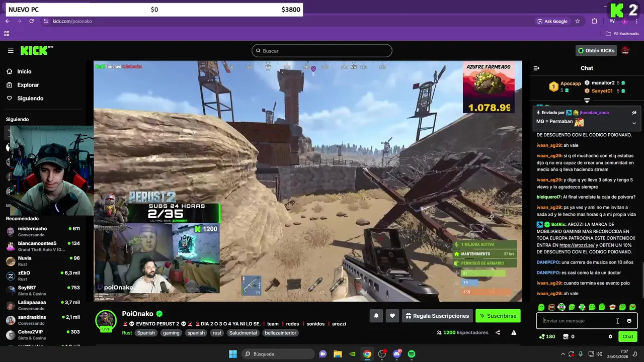Select the bellezainterior tag
Image resolution: width=644 pixels, height=362 pixels.
[280, 333]
